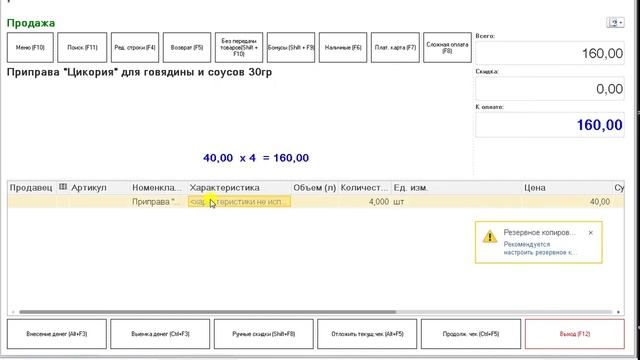Viewport: 640px width, 360px height.
Task: Click Выемка денег (Ctrl+F3)
Action: coord(160,334)
